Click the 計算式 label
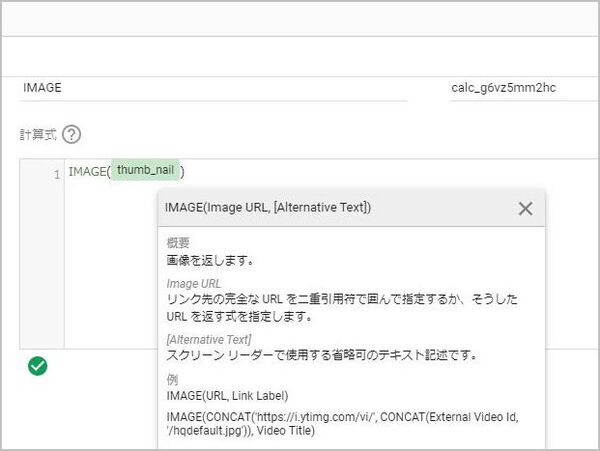600x451 pixels. click(38, 135)
